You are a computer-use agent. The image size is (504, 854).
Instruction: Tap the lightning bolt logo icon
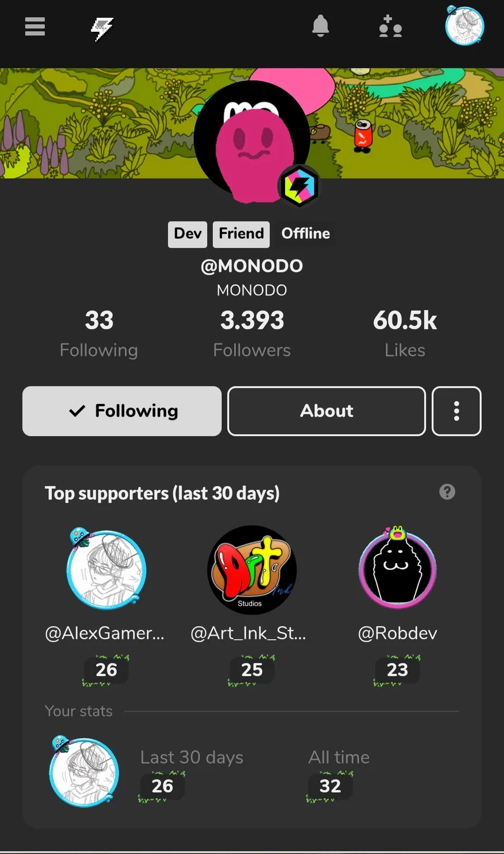coord(102,28)
